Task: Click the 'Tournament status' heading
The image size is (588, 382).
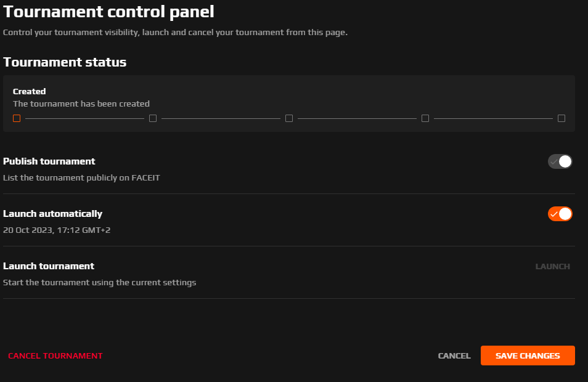Action: click(65, 62)
